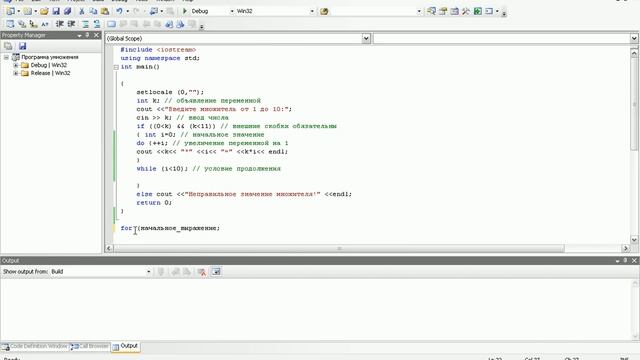Expand the Debug | Win32 folder
Screen dimensions: 640x360
[16, 65]
